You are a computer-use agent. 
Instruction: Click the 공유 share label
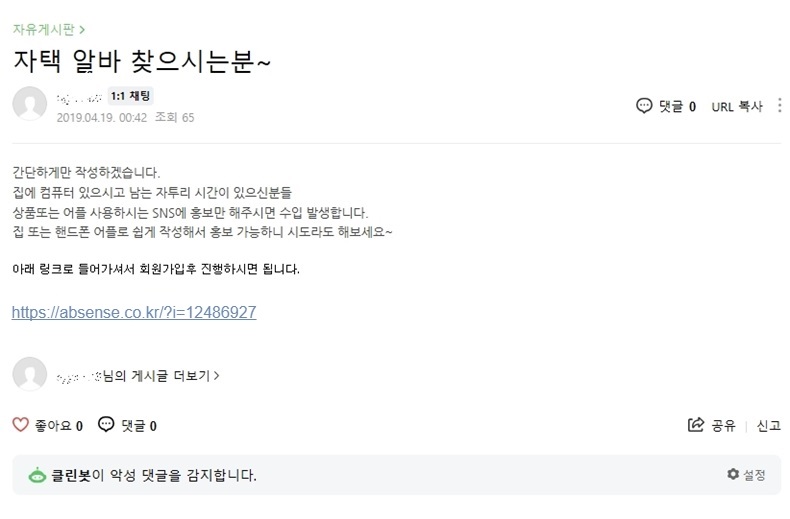click(723, 426)
